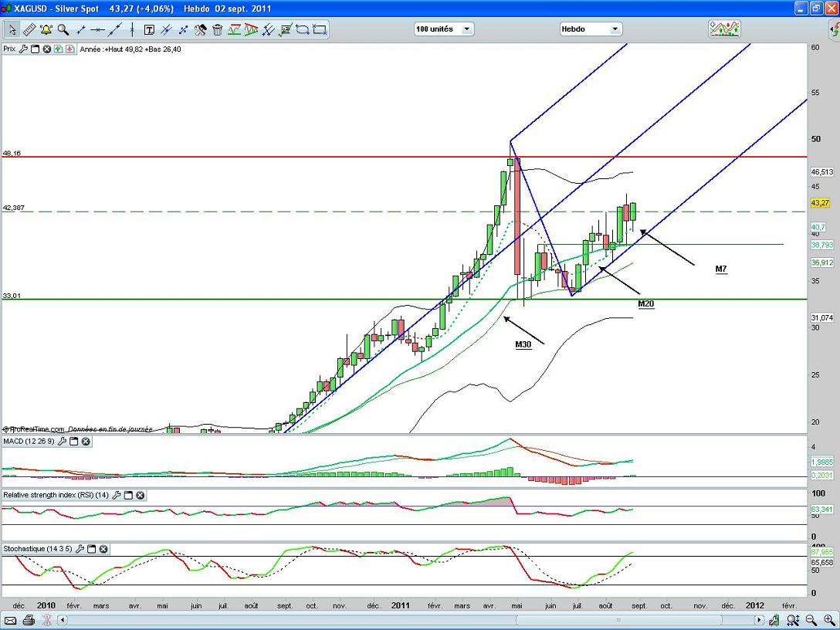Click the envelope email icon at bottom
Viewport: 840px width, 630px height.
(11, 620)
